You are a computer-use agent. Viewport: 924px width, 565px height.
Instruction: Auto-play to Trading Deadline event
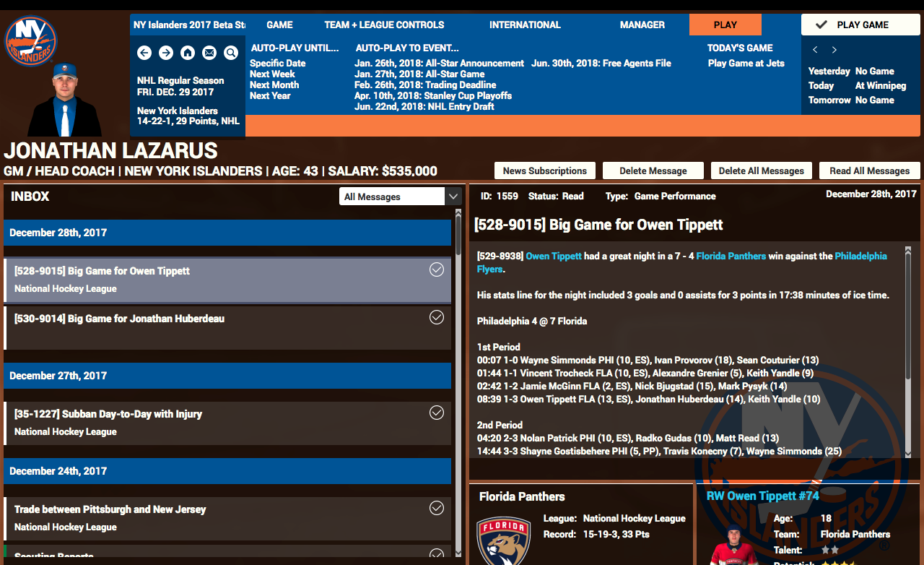tap(425, 85)
